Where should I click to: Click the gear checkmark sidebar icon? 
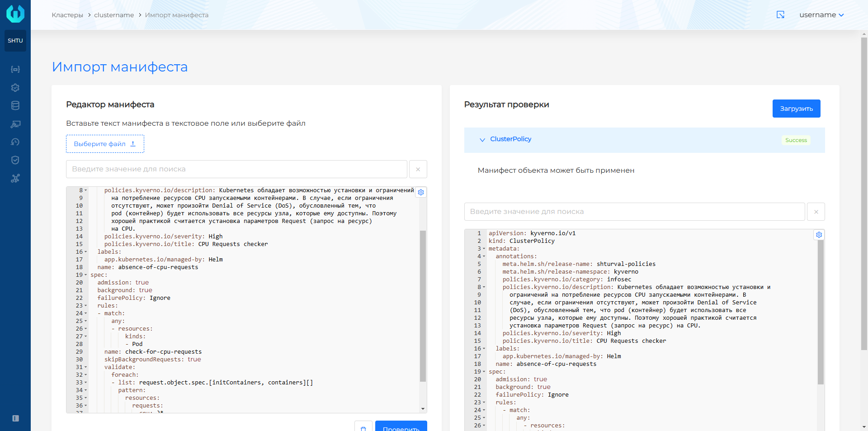[15, 87]
